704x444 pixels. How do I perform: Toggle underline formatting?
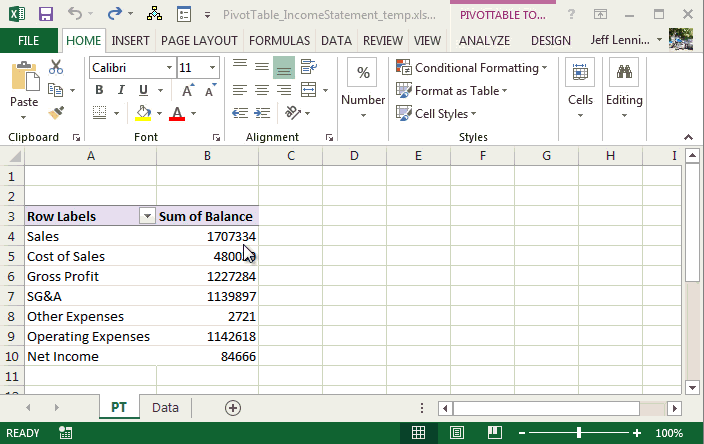pyautogui.click(x=143, y=90)
